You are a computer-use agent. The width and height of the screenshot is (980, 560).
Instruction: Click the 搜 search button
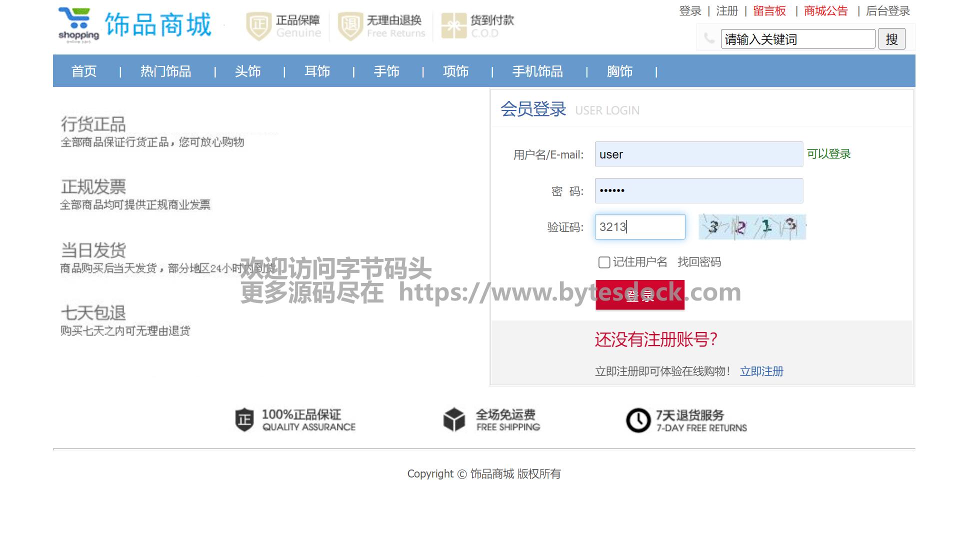tap(891, 39)
